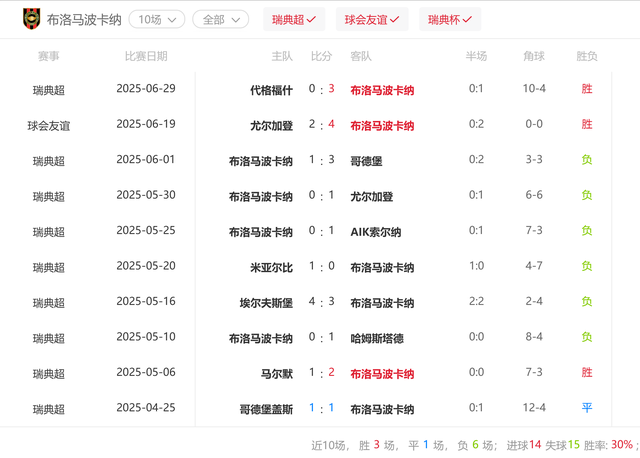The width and height of the screenshot is (640, 458).
Task: Click home team 米亚尔比
Action: pyautogui.click(x=271, y=267)
